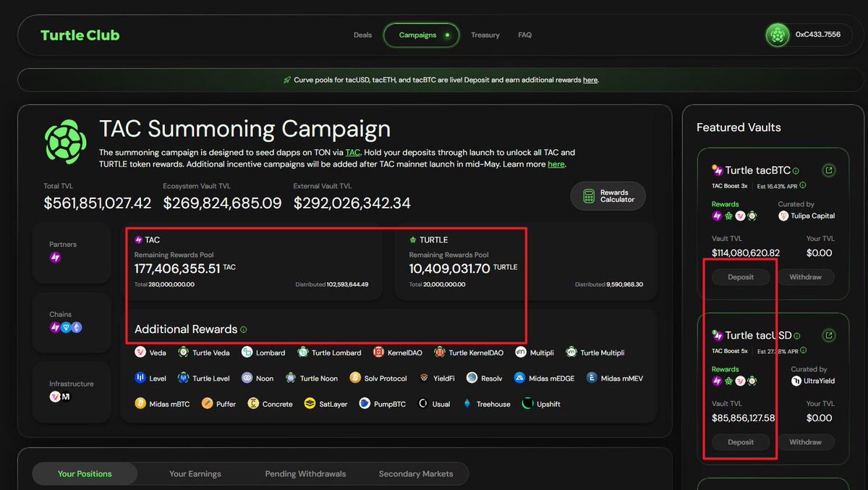This screenshot has height=490, width=868.
Task: Click the 'TAC Boost 5x' label
Action: pyautogui.click(x=731, y=351)
